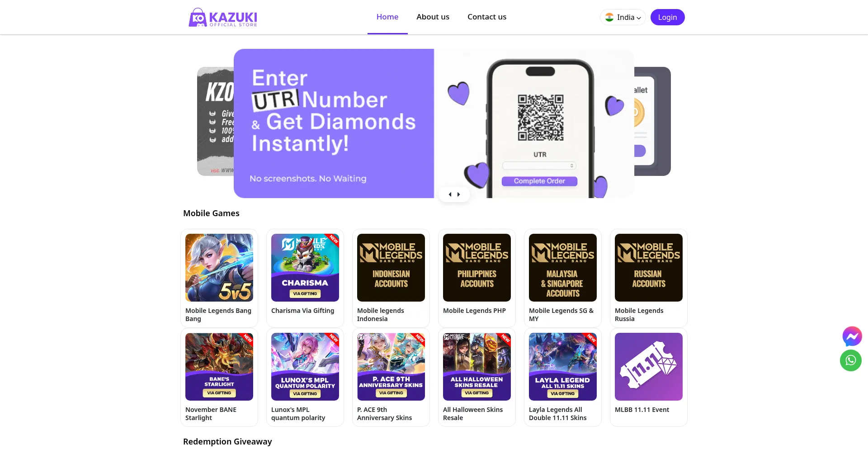Show the partially hidden wallet banner slide
This screenshot has width=868, height=449.
tap(652, 121)
